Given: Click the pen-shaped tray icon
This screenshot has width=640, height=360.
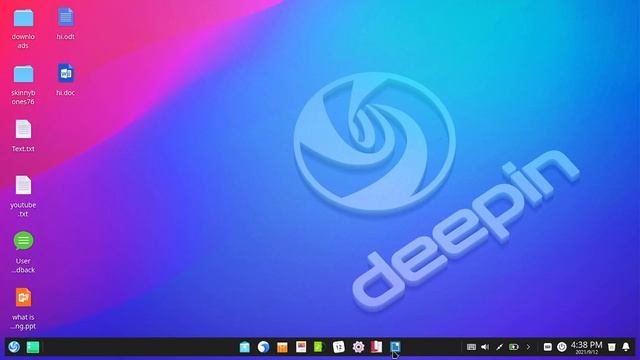Looking at the screenshot, I should (x=499, y=347).
